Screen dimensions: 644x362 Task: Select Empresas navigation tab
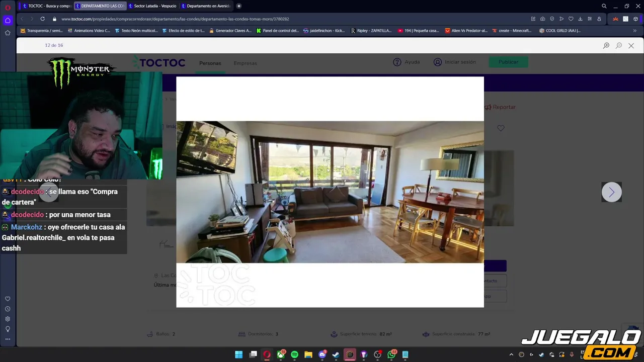point(245,63)
